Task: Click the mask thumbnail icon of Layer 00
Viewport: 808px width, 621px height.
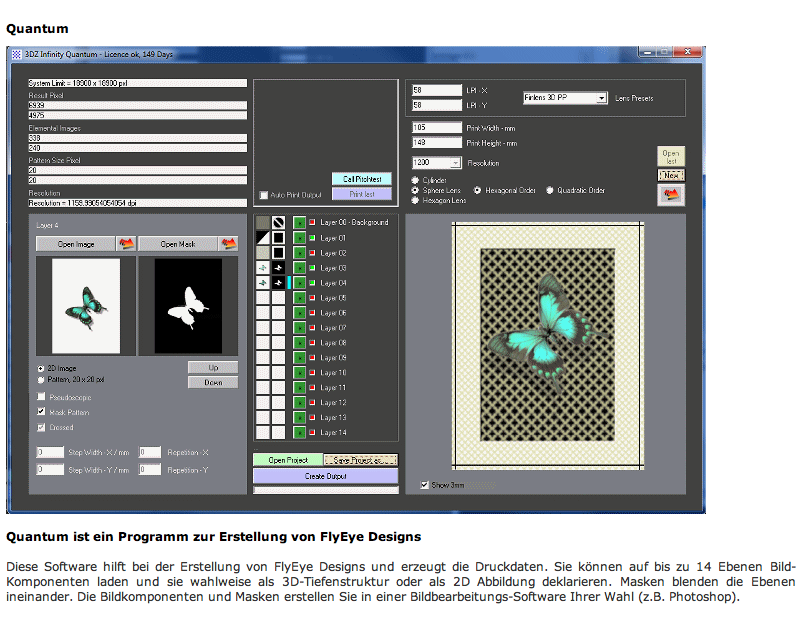Action: click(x=279, y=222)
